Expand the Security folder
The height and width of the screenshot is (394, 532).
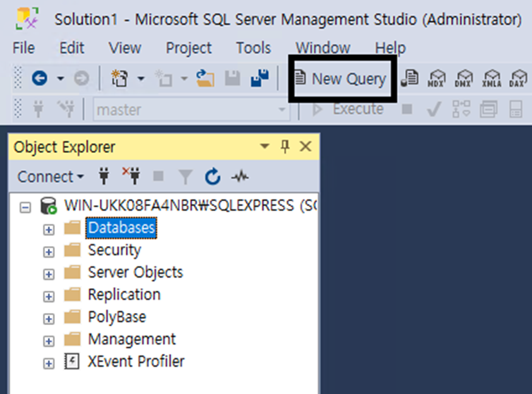coord(49,252)
